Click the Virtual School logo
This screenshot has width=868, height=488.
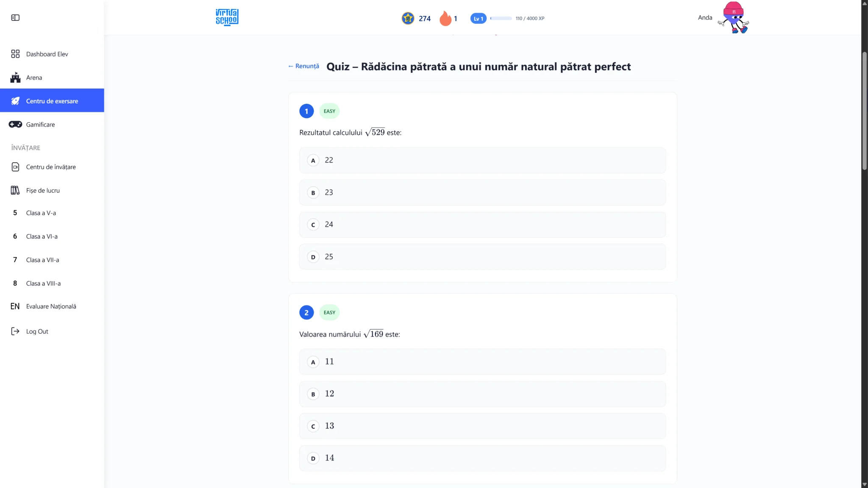click(x=227, y=17)
